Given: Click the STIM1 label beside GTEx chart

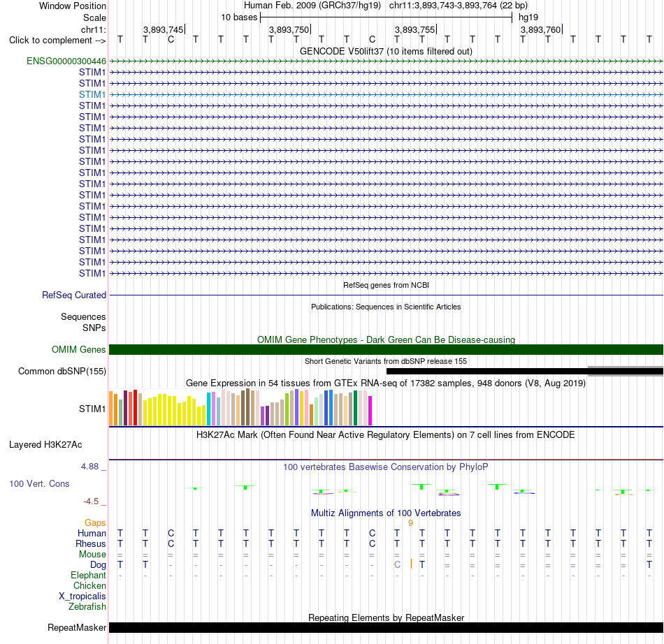Looking at the screenshot, I should coord(92,409).
